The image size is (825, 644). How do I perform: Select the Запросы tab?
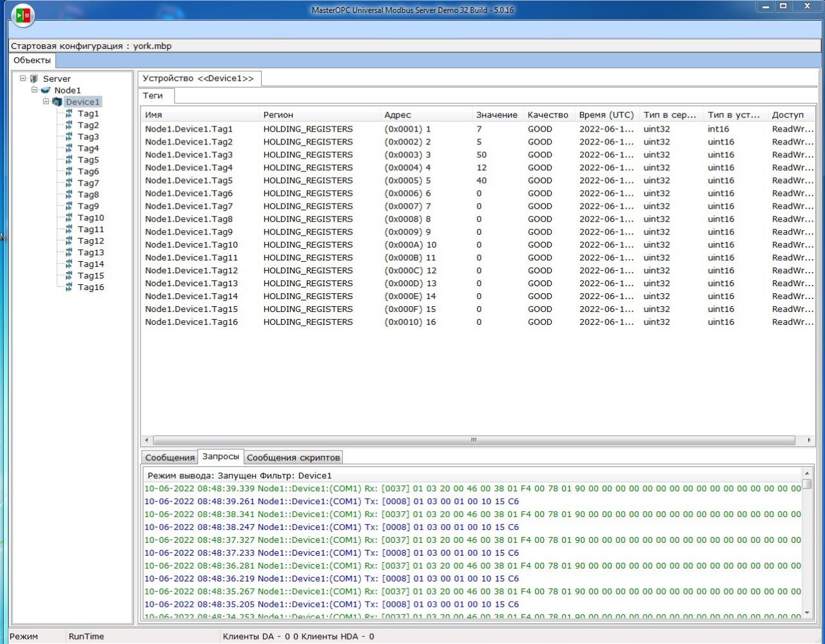[x=220, y=456]
